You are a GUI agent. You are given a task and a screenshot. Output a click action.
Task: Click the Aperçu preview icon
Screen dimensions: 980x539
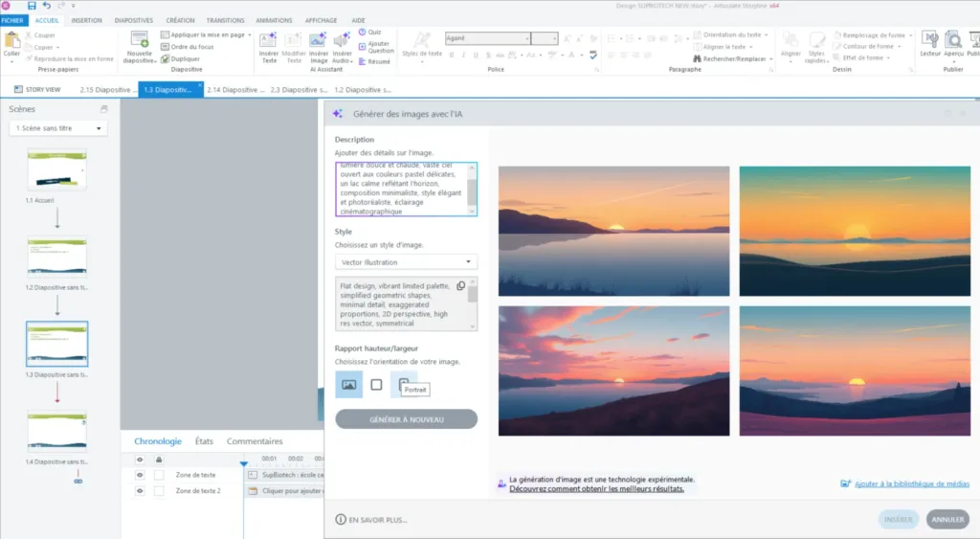(x=953, y=40)
